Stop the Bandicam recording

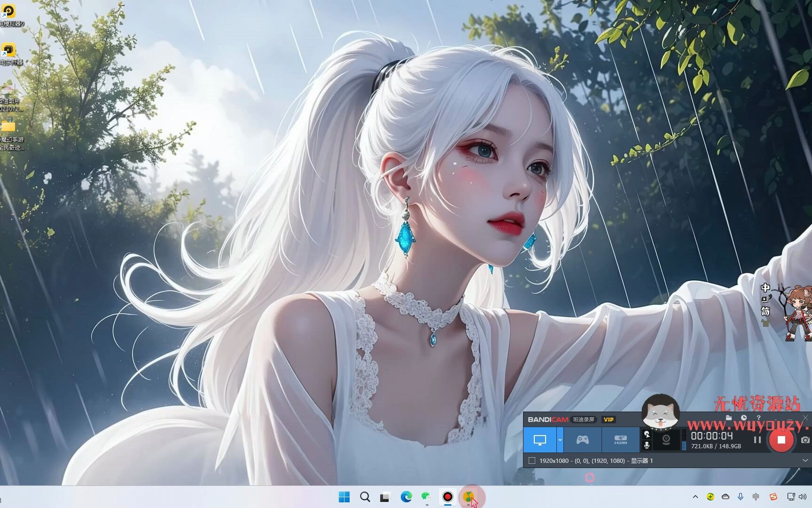(781, 440)
